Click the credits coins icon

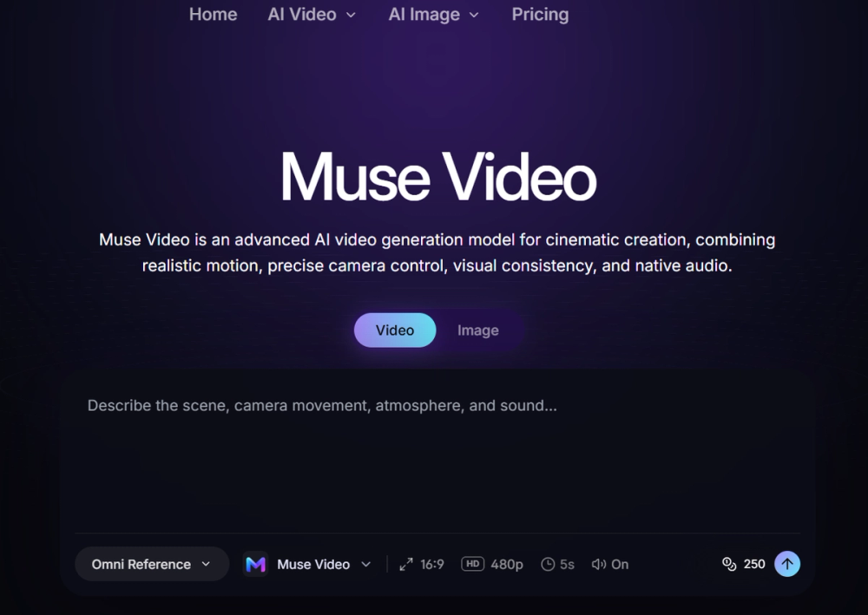pyautogui.click(x=729, y=564)
